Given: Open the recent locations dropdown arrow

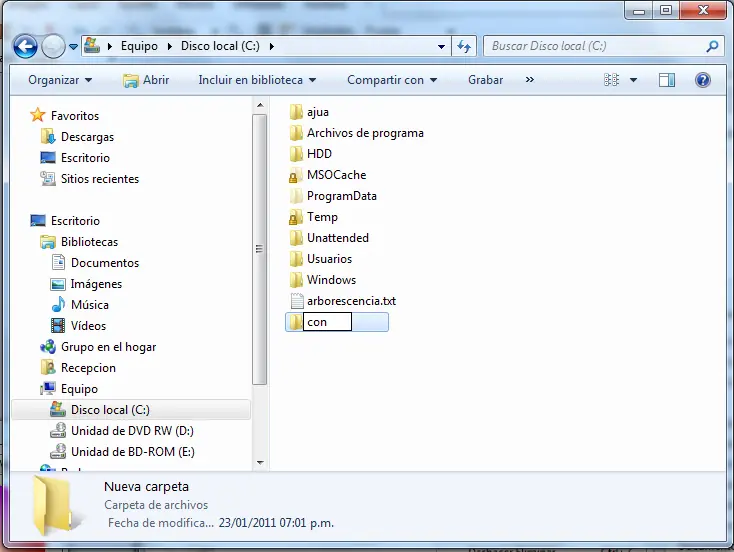Looking at the screenshot, I should [x=73, y=46].
